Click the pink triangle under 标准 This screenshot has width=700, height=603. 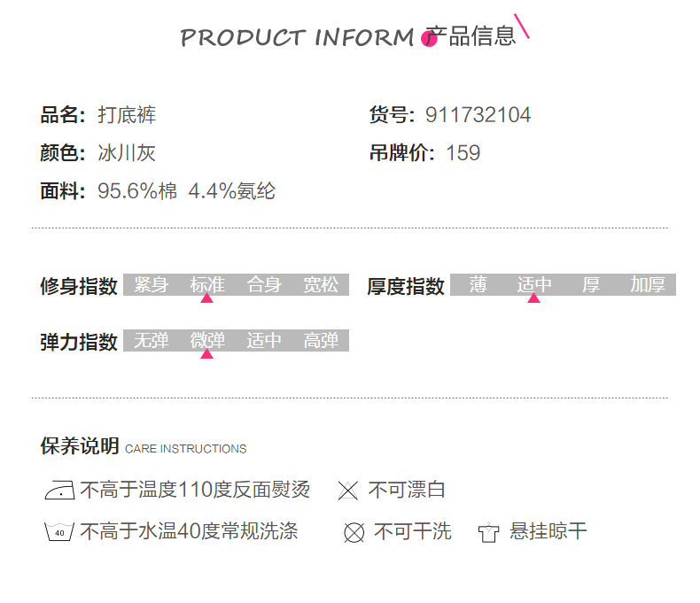[x=206, y=298]
